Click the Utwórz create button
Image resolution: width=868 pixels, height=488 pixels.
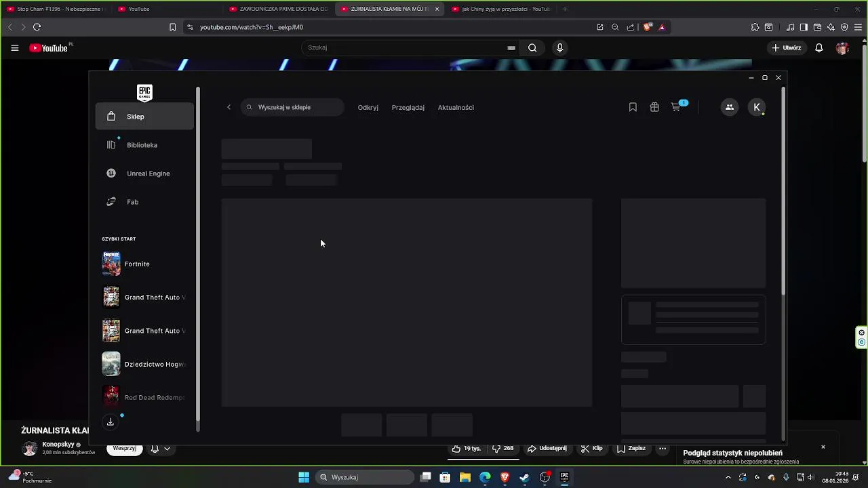[787, 48]
